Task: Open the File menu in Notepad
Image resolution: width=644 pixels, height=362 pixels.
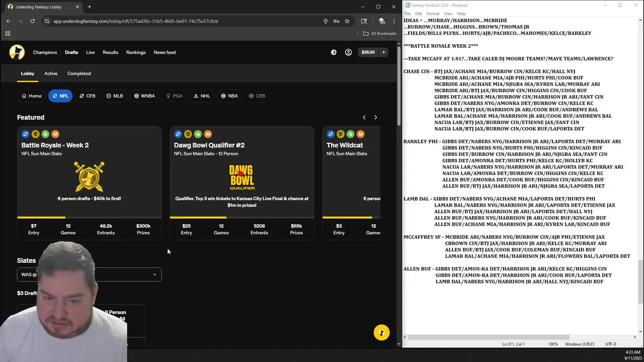Action: [x=408, y=14]
